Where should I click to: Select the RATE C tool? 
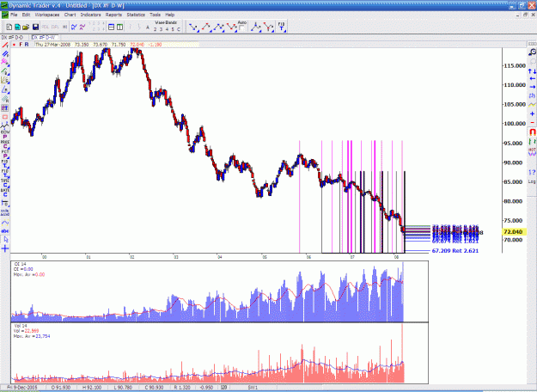(5, 193)
